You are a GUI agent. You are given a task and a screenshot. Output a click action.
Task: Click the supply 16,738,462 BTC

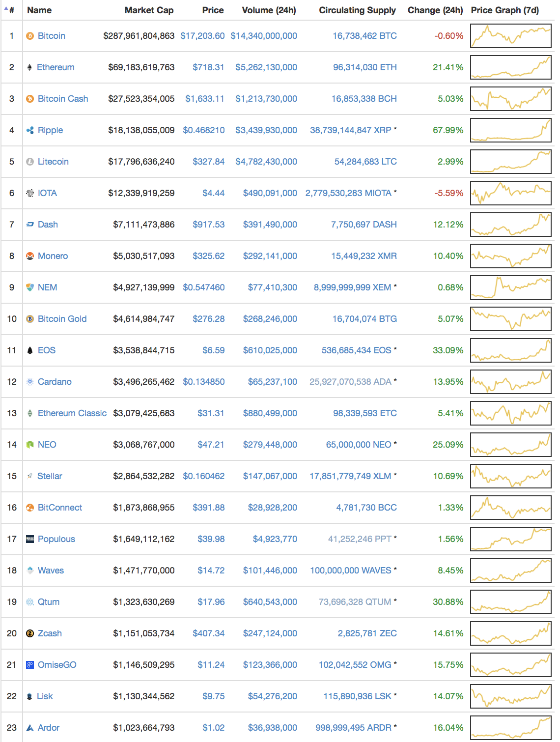364,36
